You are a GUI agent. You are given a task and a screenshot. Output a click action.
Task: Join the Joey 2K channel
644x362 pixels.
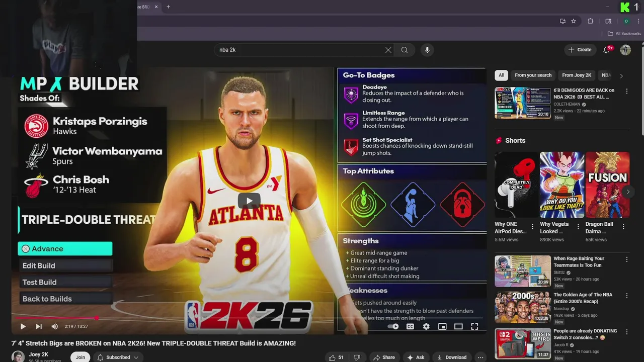[x=80, y=357]
